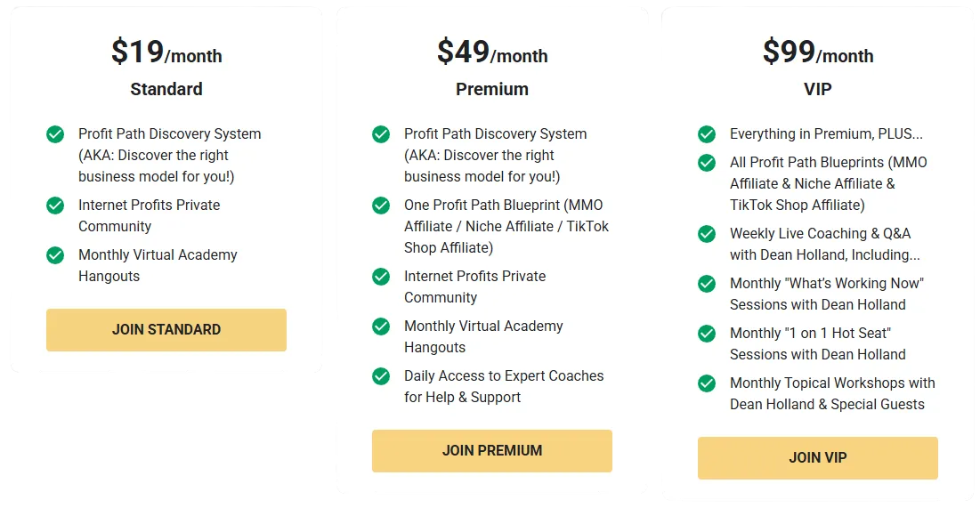Click checkmark next to Monthly "1 on 1 Hot Seat"
The width and height of the screenshot is (980, 508).
pos(707,334)
